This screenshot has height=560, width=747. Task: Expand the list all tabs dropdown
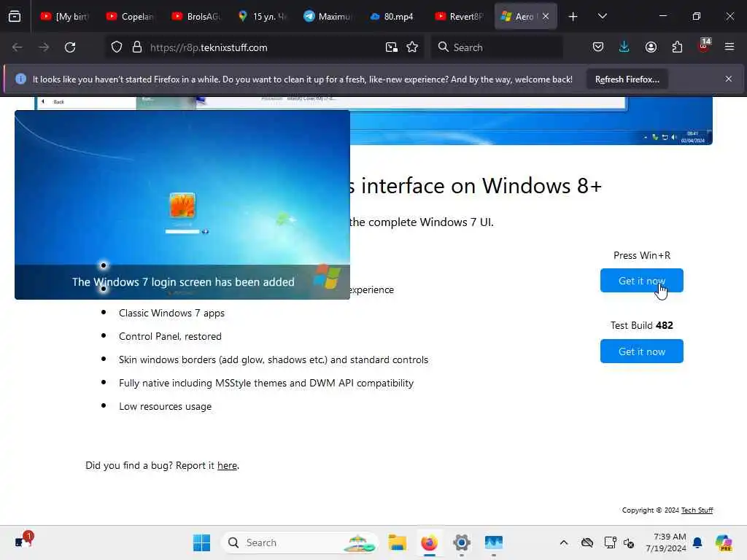coord(602,16)
